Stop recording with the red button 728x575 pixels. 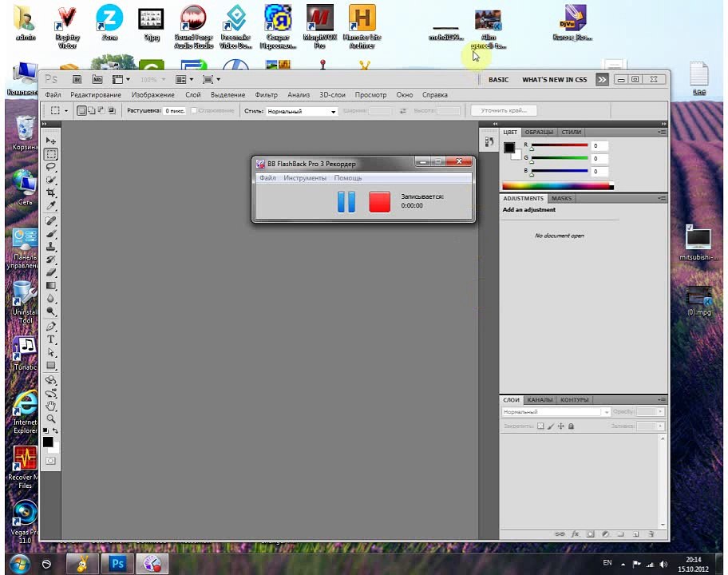coord(379,201)
